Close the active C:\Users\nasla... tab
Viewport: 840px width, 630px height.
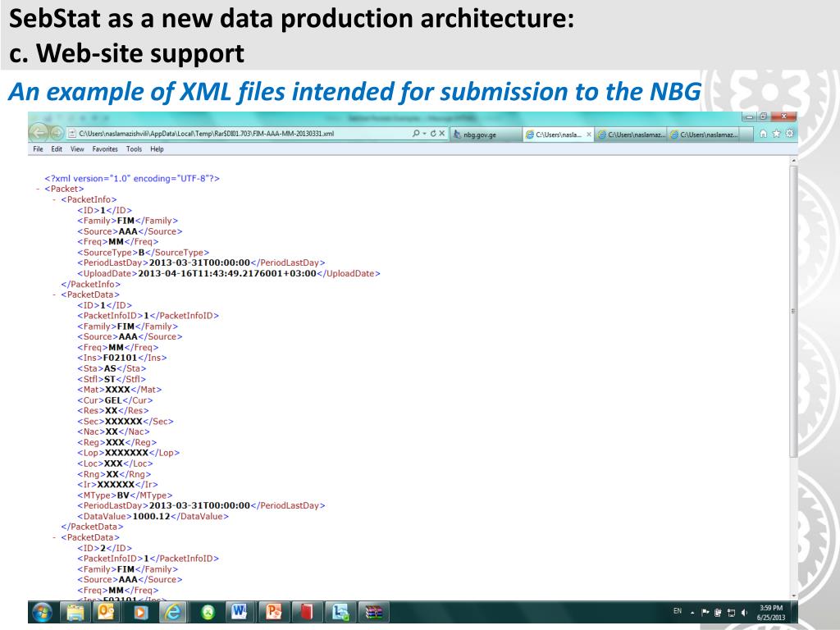589,135
